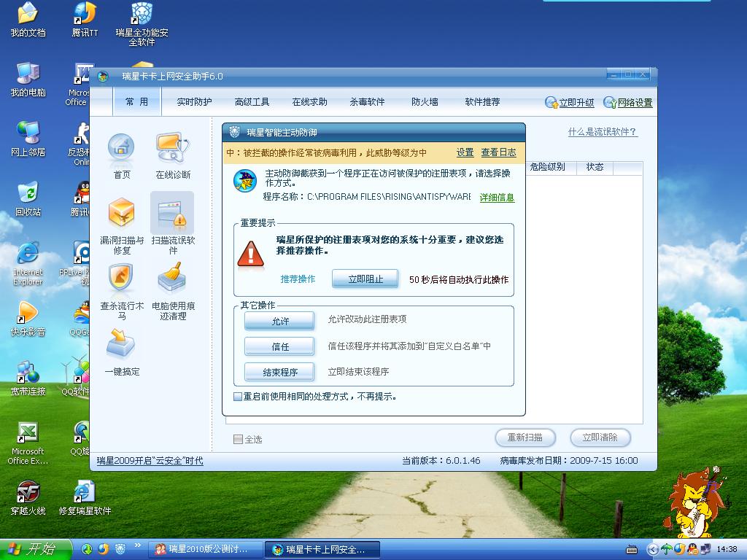Click the 信任 button
The height and width of the screenshot is (560, 747).
coord(279,346)
